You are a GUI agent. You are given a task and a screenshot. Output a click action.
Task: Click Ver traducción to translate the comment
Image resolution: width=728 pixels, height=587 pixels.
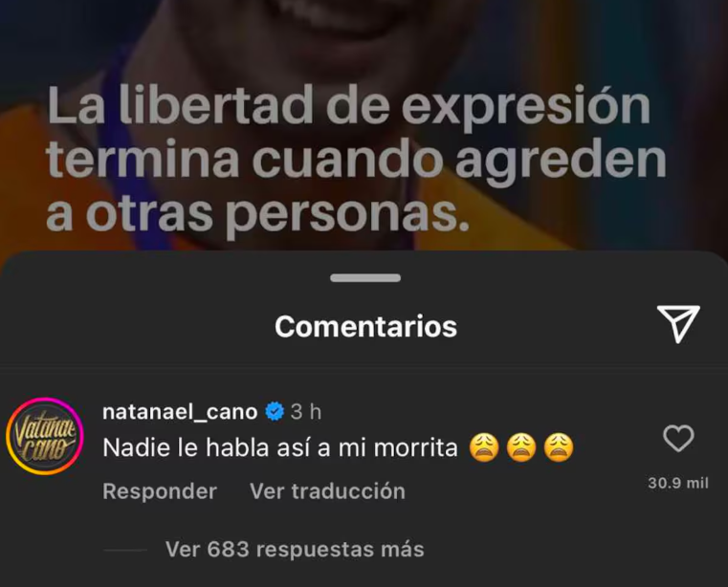(x=327, y=491)
